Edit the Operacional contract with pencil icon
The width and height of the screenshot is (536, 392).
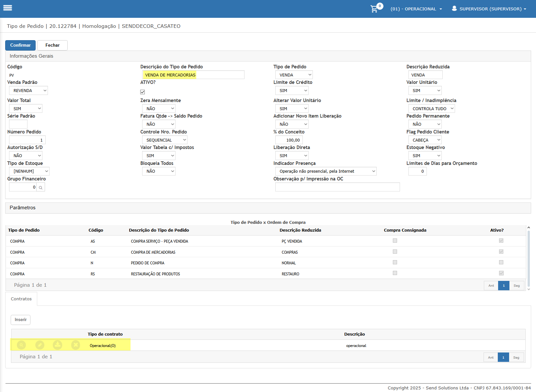click(x=40, y=345)
